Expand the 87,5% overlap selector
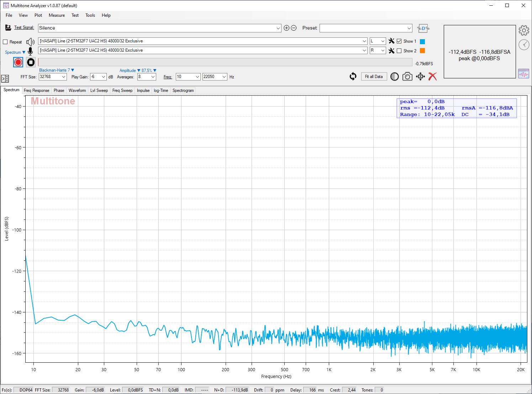Viewport: 532px width, 394px height. coord(149,71)
